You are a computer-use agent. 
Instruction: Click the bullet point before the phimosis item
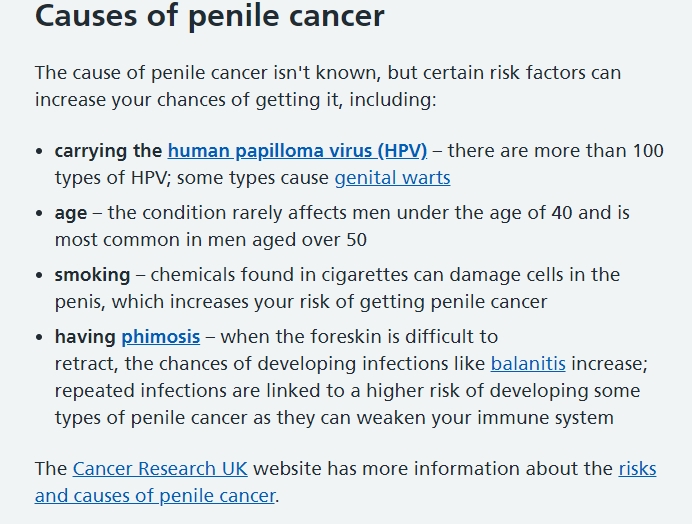(39, 337)
